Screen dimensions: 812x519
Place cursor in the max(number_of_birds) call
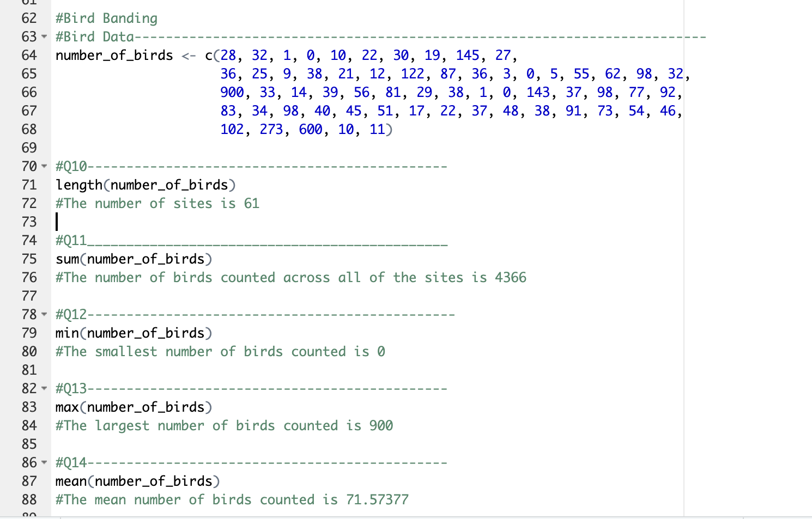click(x=134, y=407)
